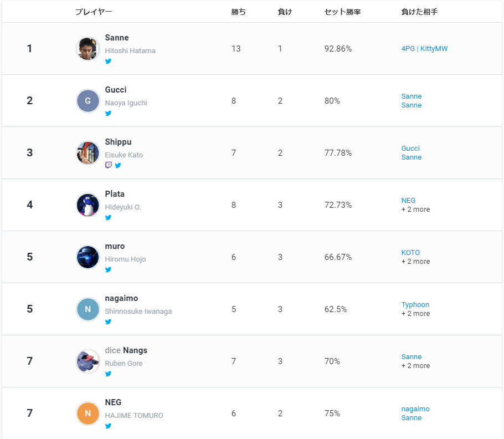This screenshot has height=439, width=504.
Task: Click the orange N avatar for NEG
Action: pos(88,414)
